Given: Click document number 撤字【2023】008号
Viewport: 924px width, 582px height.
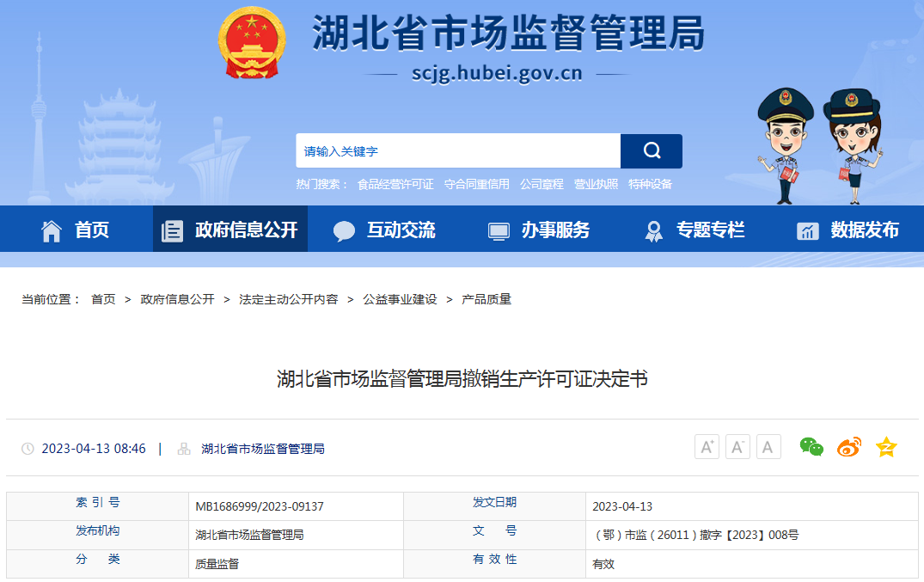Looking at the screenshot, I should point(696,535).
